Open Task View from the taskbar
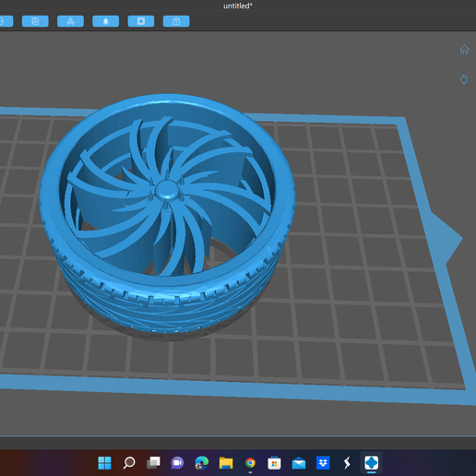 click(153, 463)
